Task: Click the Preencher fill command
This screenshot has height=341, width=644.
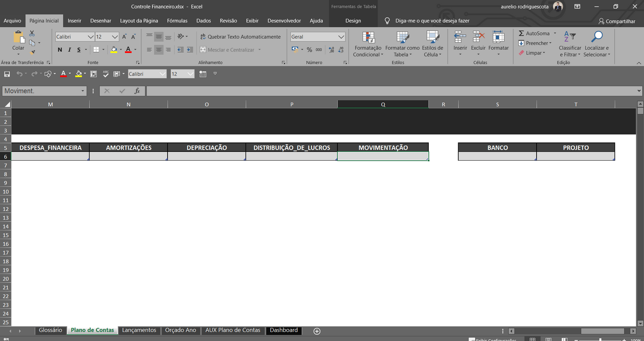Action: pos(534,43)
